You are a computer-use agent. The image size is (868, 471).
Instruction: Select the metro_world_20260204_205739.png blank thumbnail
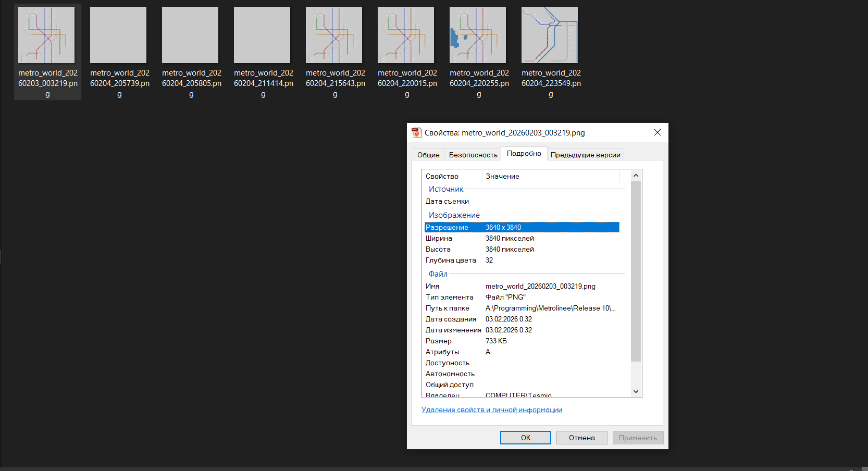118,35
